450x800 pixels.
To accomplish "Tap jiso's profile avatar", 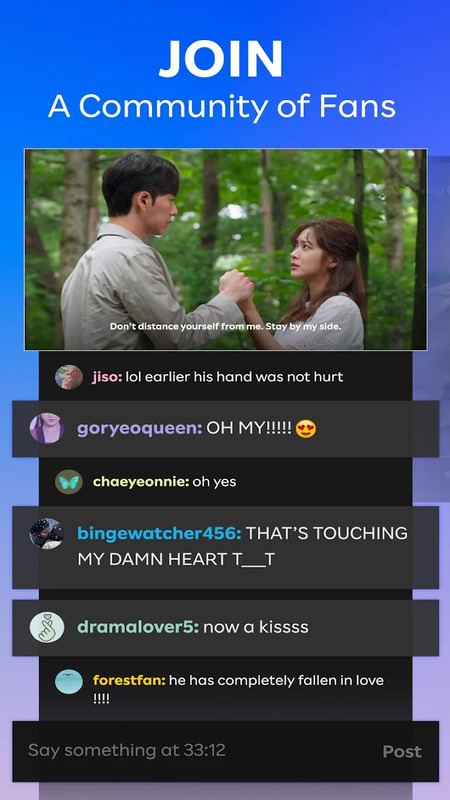I will (x=69, y=377).
